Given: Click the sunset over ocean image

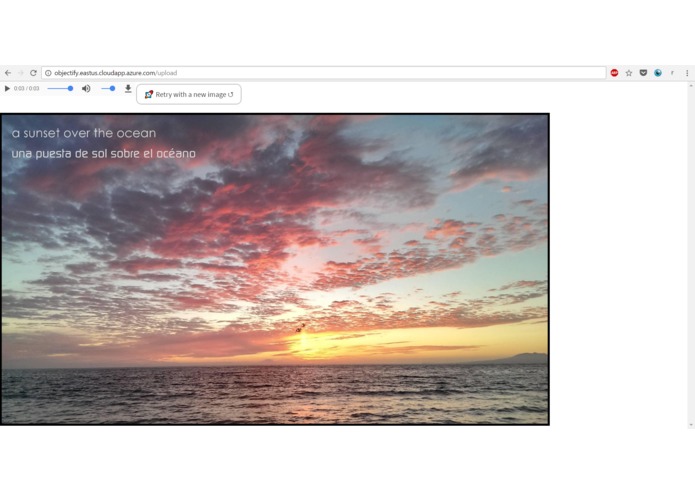Looking at the screenshot, I should tap(275, 269).
